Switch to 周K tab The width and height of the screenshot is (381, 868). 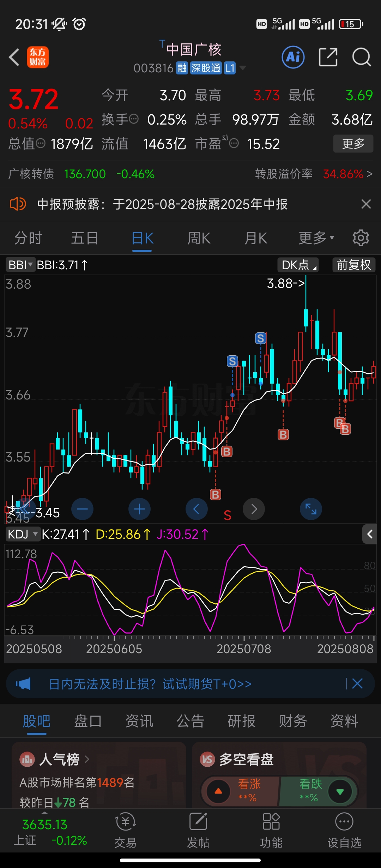pyautogui.click(x=199, y=238)
